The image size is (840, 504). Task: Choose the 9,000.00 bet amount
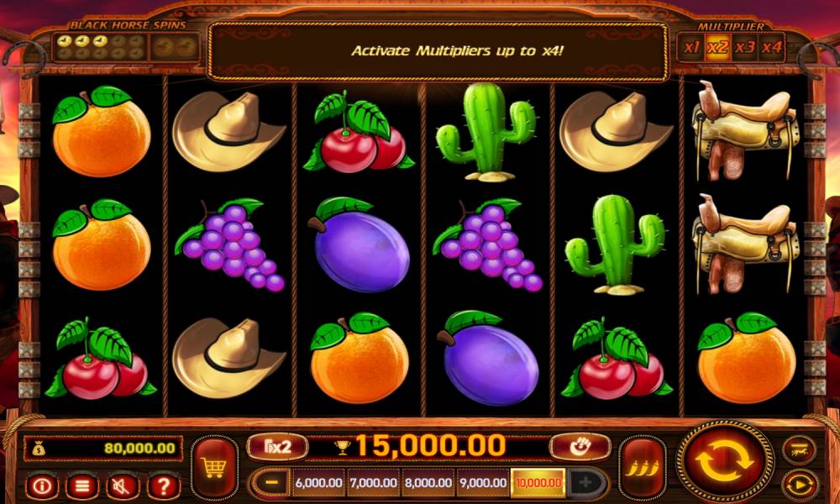point(483,483)
